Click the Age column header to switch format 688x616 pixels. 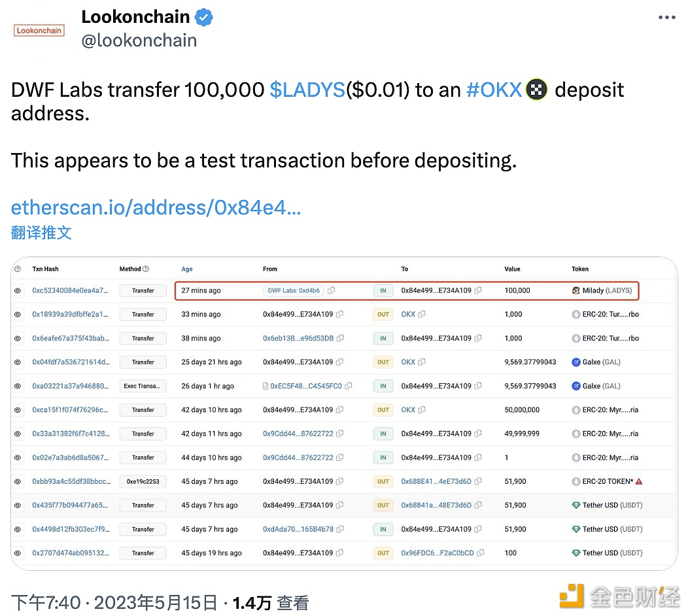coord(187,269)
